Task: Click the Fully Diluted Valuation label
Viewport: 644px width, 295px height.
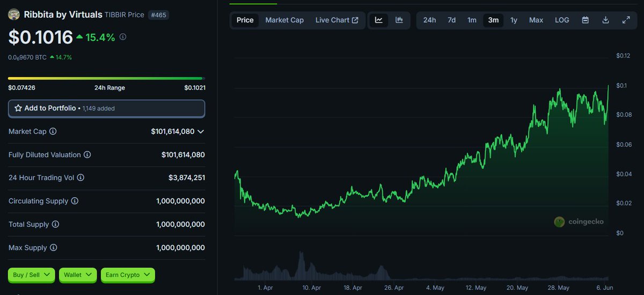Action: pos(45,154)
